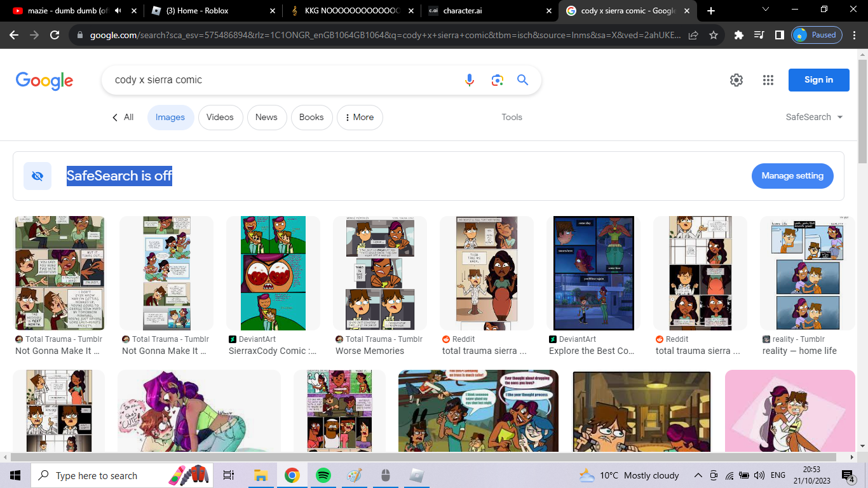The image size is (868, 488).
Task: Open media control icon in Chrome toolbar
Action: pos(759,35)
